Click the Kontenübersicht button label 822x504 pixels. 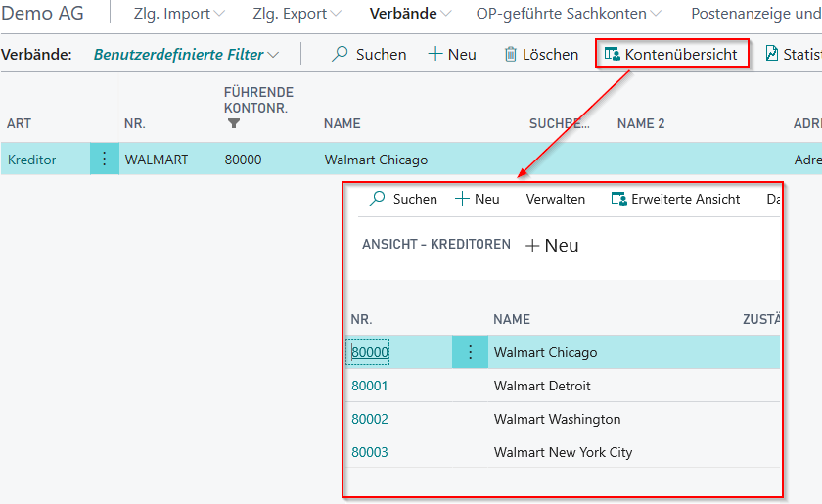tap(681, 54)
